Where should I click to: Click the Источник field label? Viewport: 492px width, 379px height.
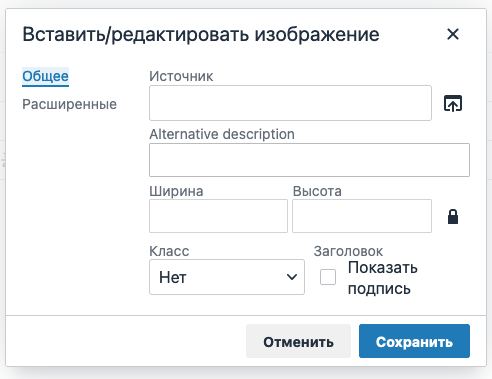click(181, 76)
